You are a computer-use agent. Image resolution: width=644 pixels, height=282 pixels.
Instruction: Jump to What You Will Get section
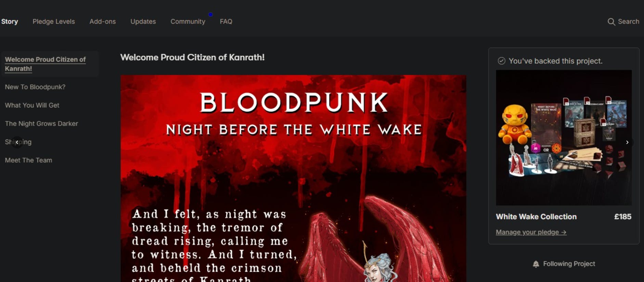pyautogui.click(x=32, y=105)
